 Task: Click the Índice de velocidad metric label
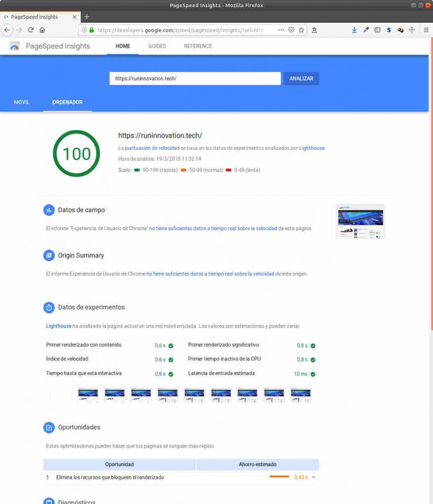(x=67, y=359)
